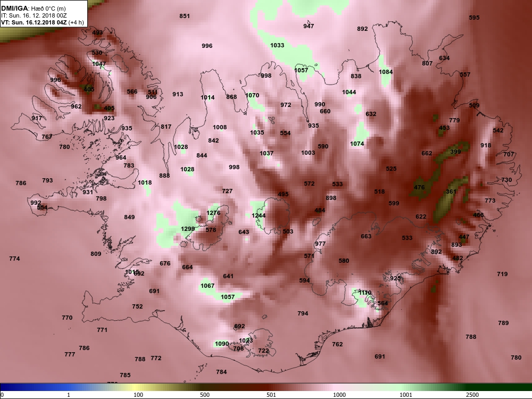The height and width of the screenshot is (399, 532).
Task: Click the 1090 height label
Action: coord(222,344)
